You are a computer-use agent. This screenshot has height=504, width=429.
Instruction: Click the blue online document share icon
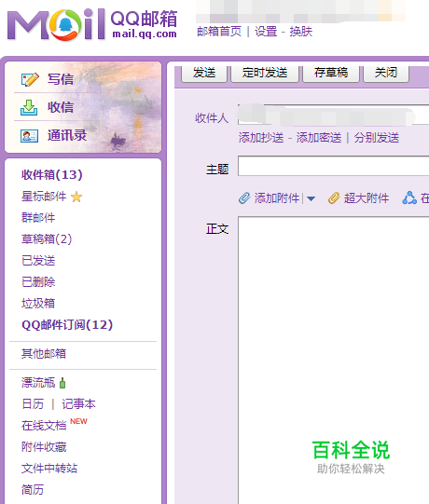(x=409, y=198)
